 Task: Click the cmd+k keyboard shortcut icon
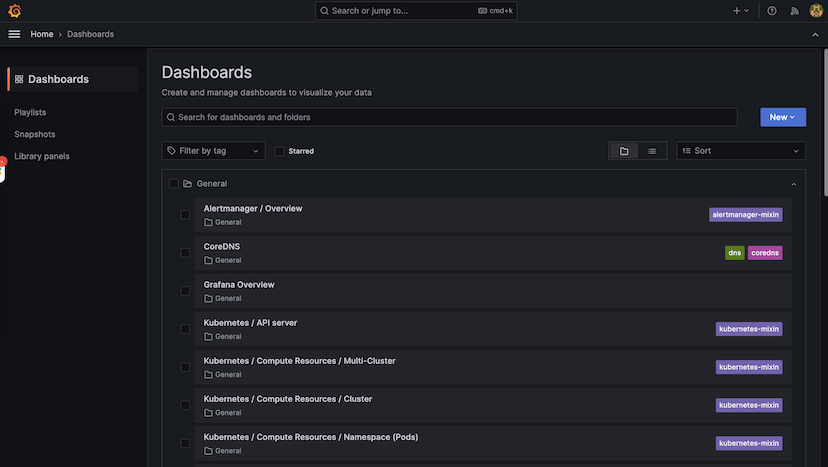(482, 11)
